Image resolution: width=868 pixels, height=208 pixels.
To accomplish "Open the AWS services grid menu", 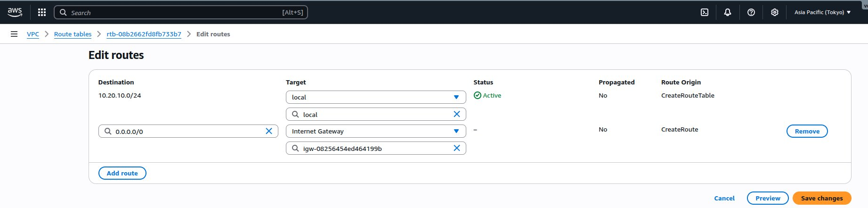I will (x=42, y=12).
